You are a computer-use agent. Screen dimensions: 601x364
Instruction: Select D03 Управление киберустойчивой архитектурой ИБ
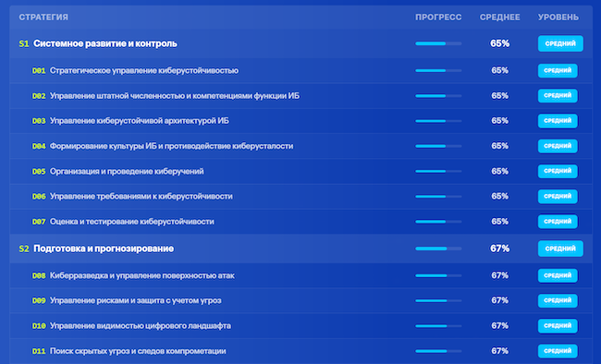point(300,121)
